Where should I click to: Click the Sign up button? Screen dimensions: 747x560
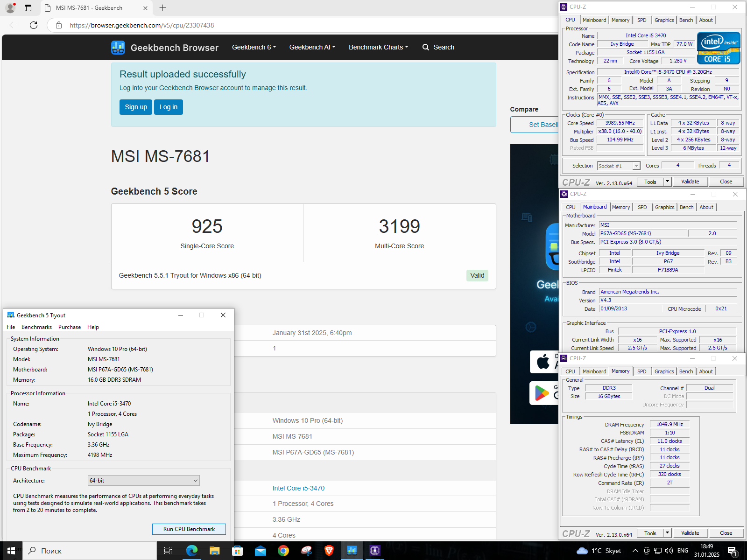(x=136, y=107)
